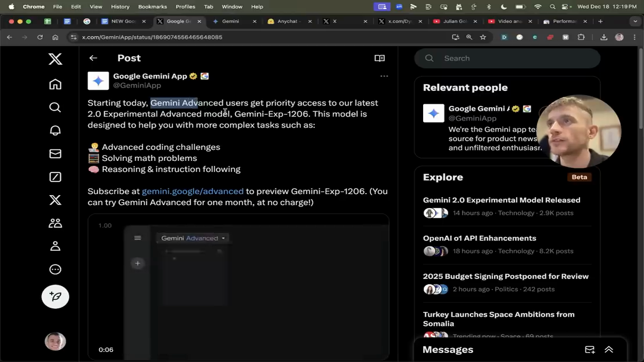
Task: Open Premium X icon in sidebar
Action: [x=55, y=200]
